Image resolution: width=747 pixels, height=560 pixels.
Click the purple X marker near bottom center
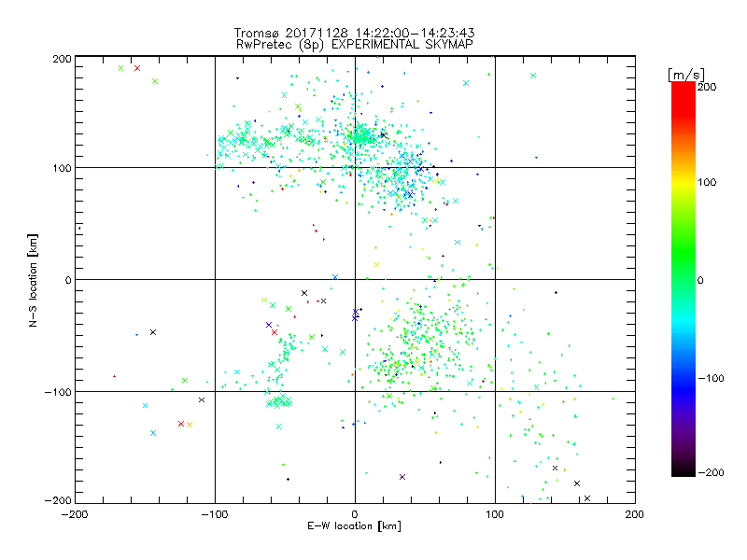[402, 477]
